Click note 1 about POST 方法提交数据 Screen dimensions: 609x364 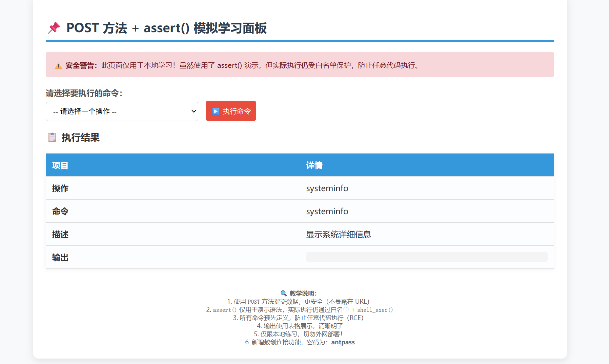coord(298,302)
